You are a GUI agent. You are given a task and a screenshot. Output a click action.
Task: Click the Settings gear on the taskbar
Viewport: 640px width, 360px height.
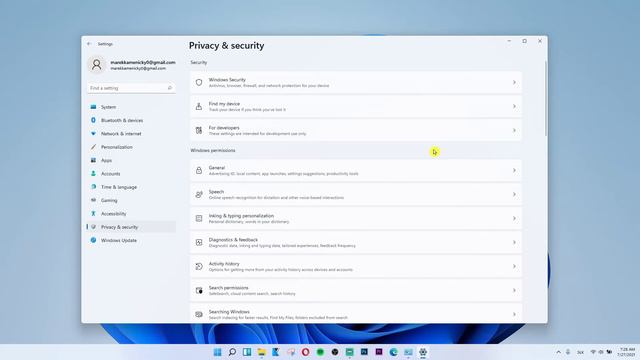pyautogui.click(x=423, y=352)
